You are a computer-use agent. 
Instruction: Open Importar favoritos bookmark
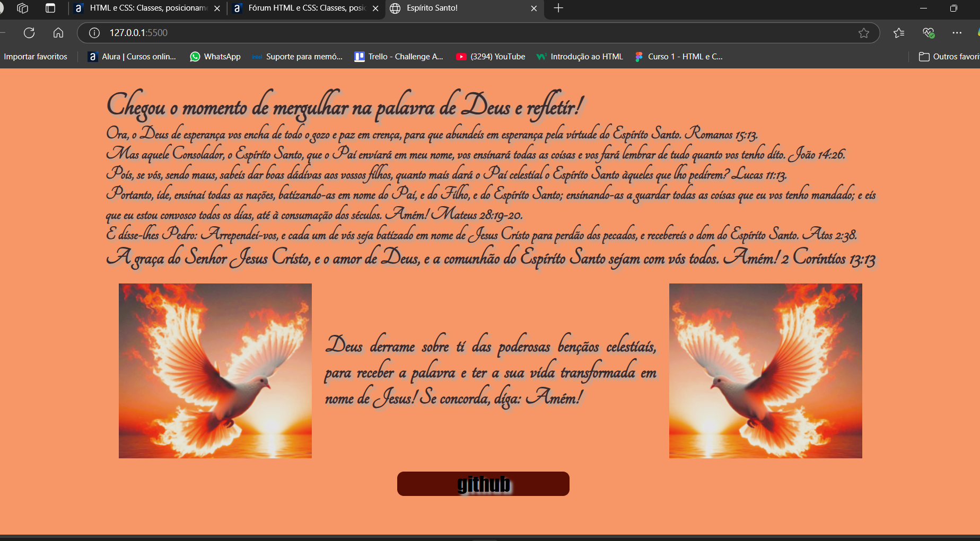pyautogui.click(x=36, y=57)
